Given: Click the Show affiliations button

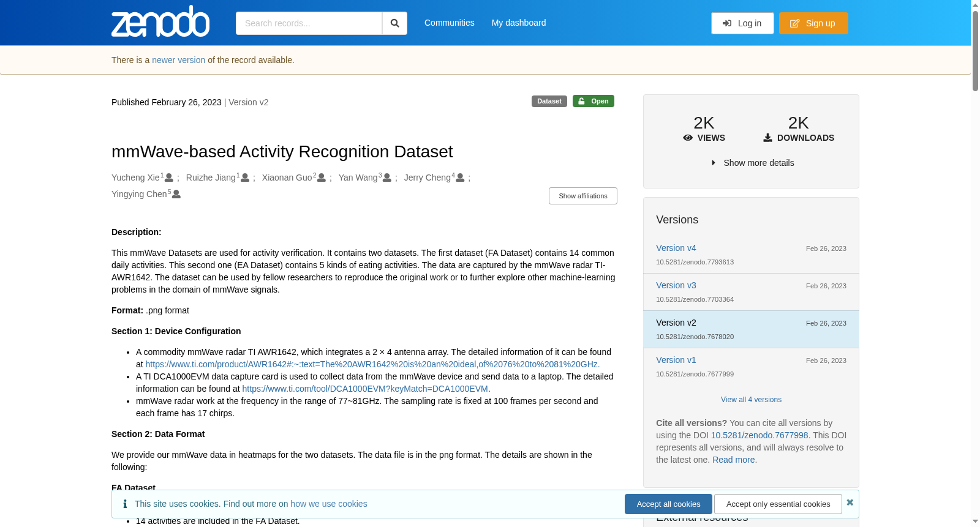Looking at the screenshot, I should 583,196.
